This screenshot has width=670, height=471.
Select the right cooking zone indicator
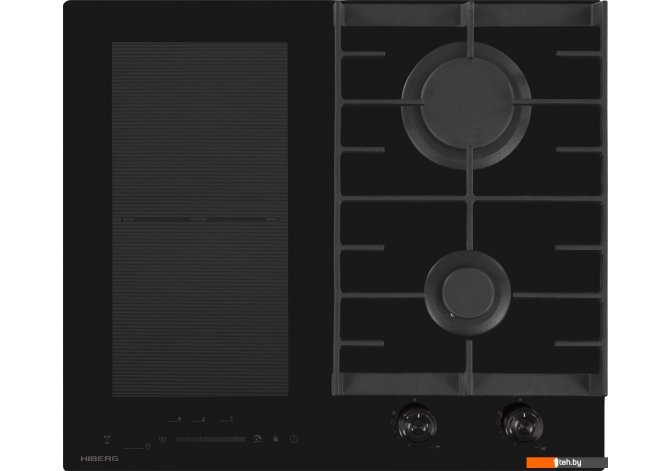[229, 419]
